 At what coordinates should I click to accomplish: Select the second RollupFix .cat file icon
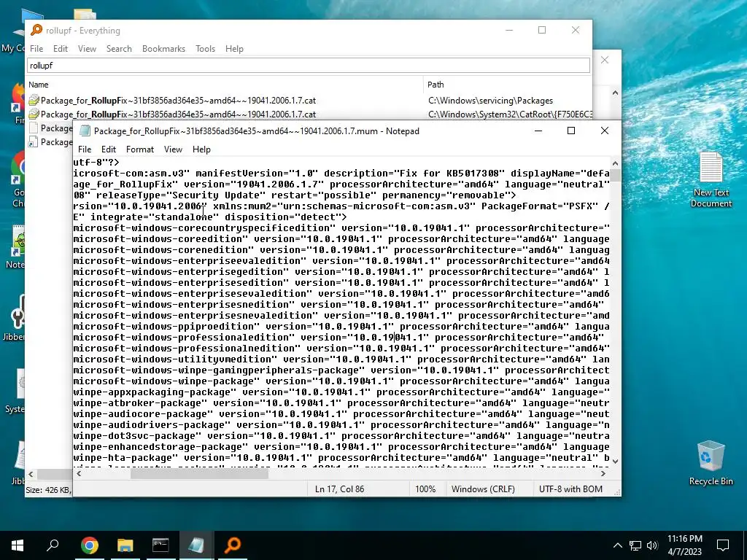[x=34, y=114]
